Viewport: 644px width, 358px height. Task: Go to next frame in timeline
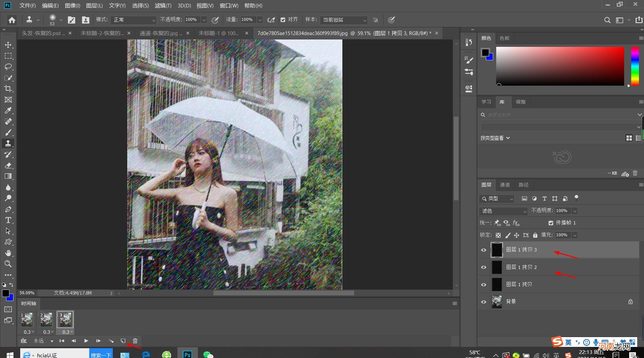click(98, 341)
